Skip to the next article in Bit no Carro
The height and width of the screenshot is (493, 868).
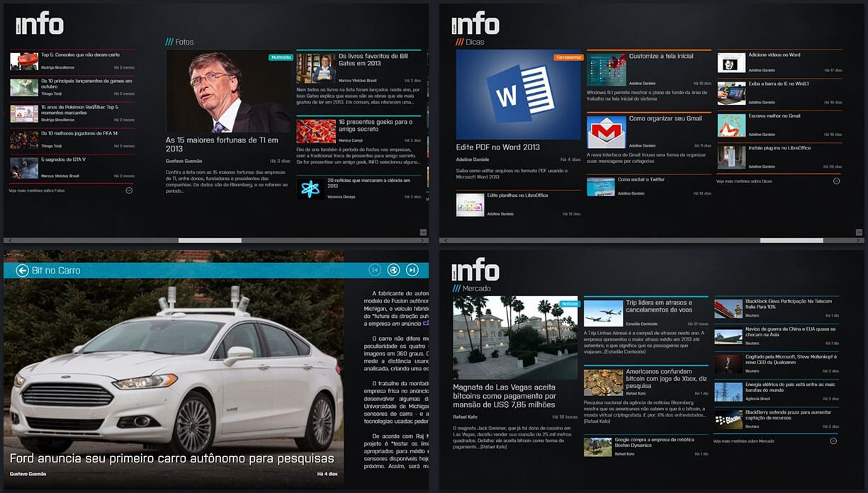pos(412,270)
